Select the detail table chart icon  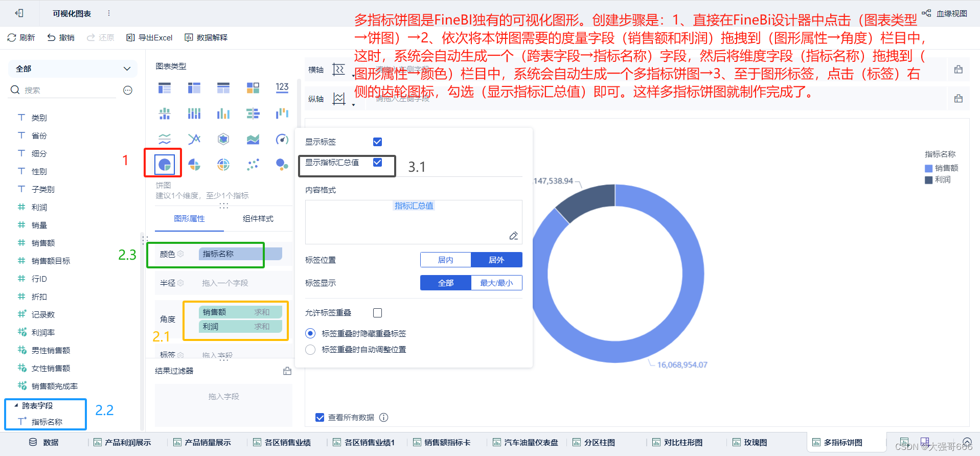[x=223, y=88]
